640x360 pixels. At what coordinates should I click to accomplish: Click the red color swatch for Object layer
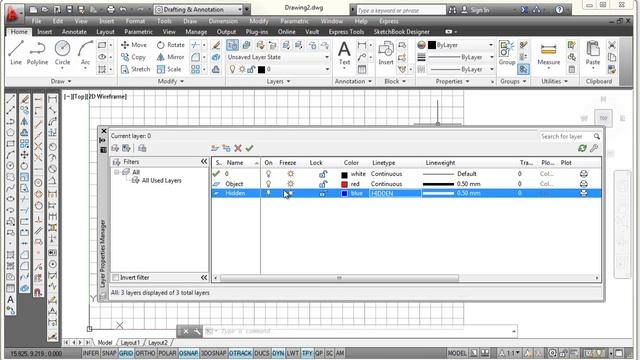click(344, 184)
